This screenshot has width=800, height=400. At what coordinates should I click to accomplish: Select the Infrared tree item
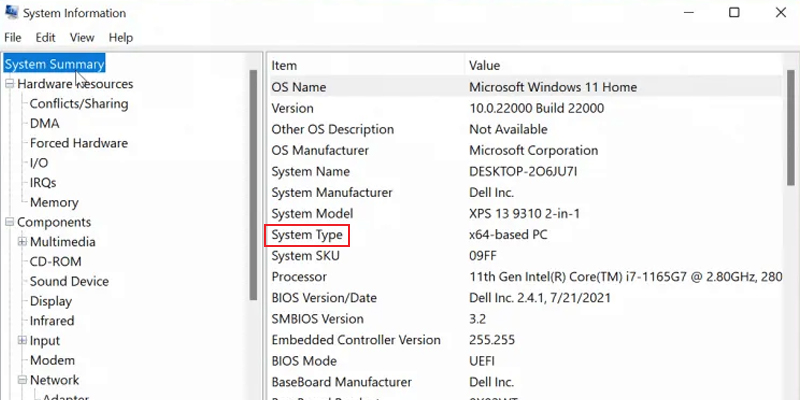pos(52,320)
